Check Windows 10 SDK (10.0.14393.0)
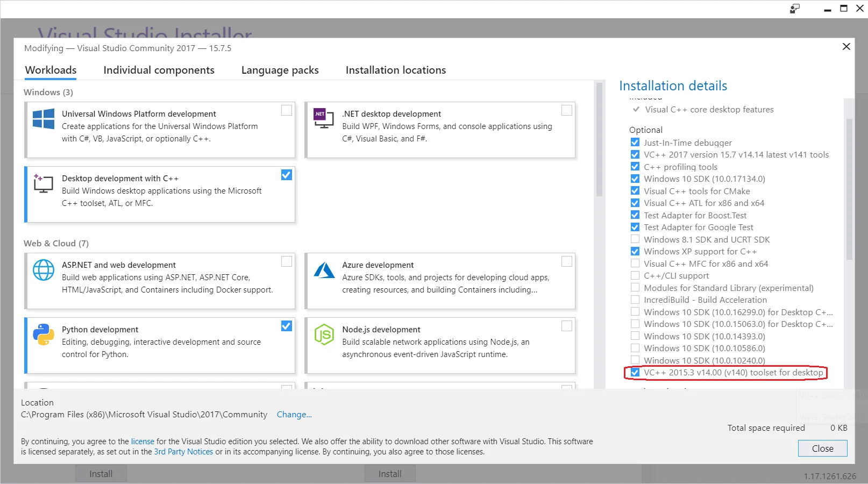868x484 pixels. click(x=635, y=336)
